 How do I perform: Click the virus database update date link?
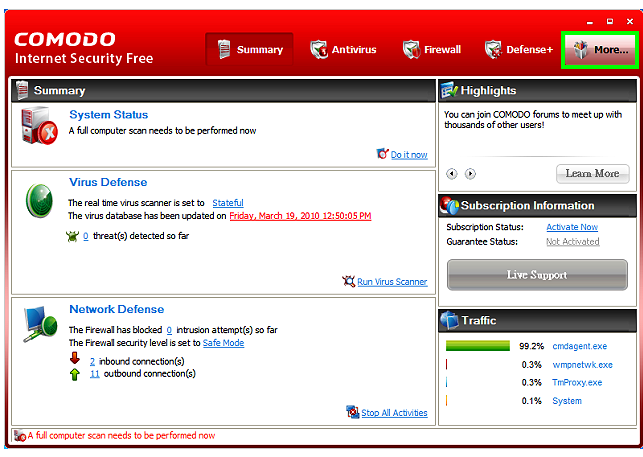click(300, 216)
